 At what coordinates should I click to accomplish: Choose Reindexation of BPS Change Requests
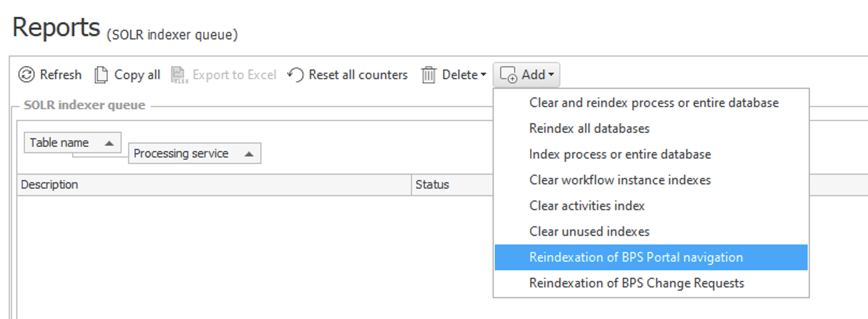pyautogui.click(x=636, y=283)
